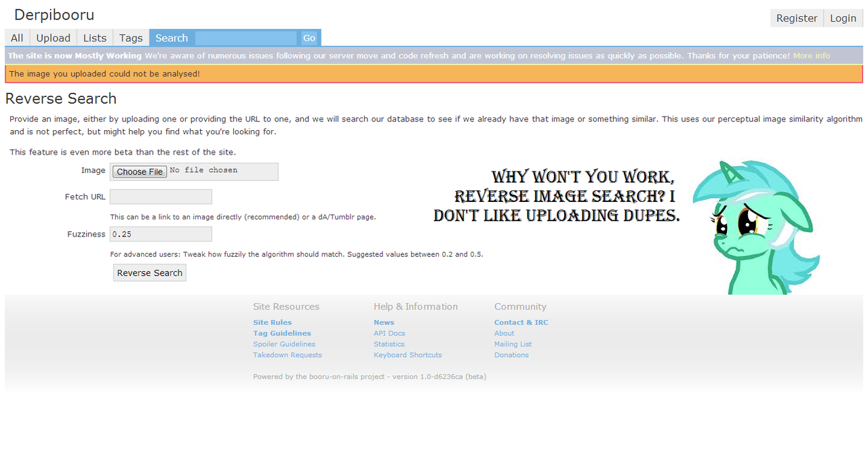Image resolution: width=868 pixels, height=467 pixels.
Task: Open the API Docs link
Action: tap(389, 333)
